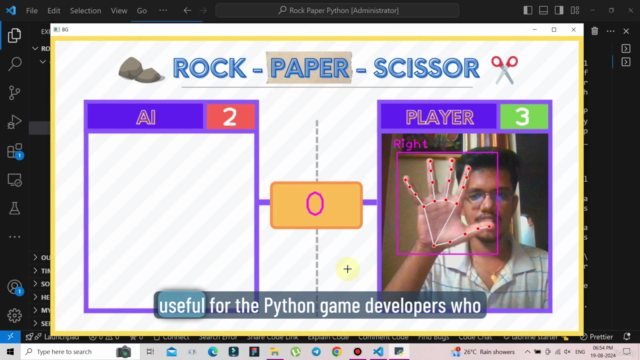Open the red record app on taskbar
This screenshot has width=640, height=360.
click(x=358, y=351)
